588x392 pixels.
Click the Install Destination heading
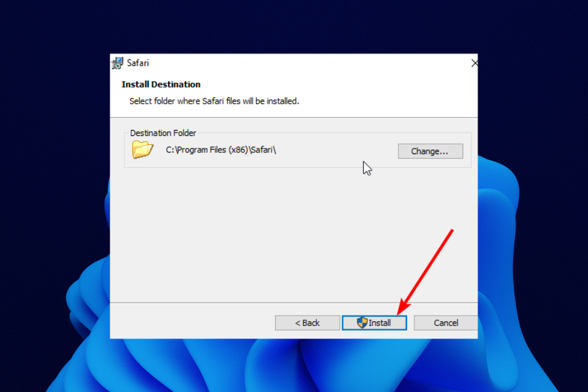(161, 84)
